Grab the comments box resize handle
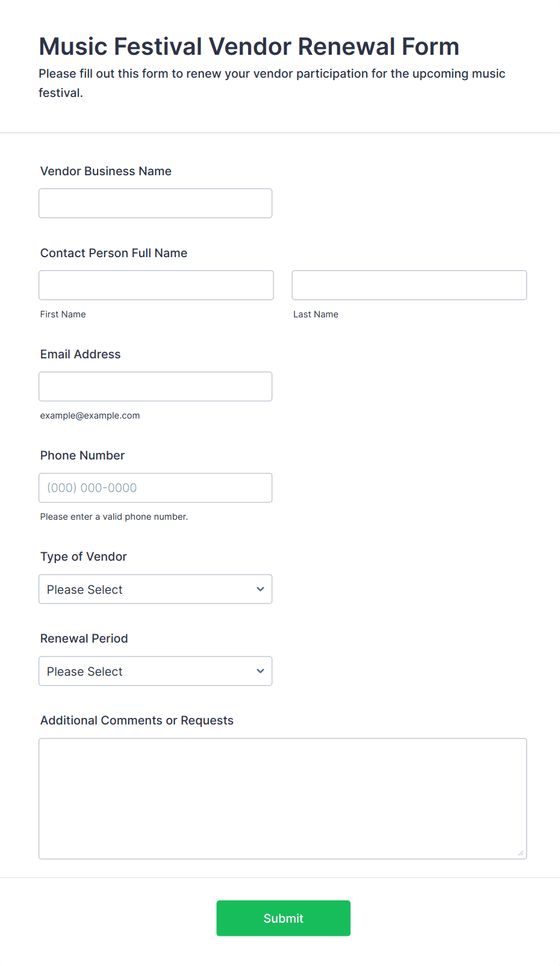The height and width of the screenshot is (966, 560). 521,853
